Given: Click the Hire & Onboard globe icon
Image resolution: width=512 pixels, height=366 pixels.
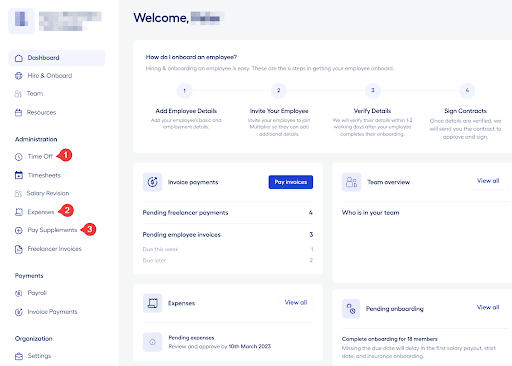Looking at the screenshot, I should 19,76.
